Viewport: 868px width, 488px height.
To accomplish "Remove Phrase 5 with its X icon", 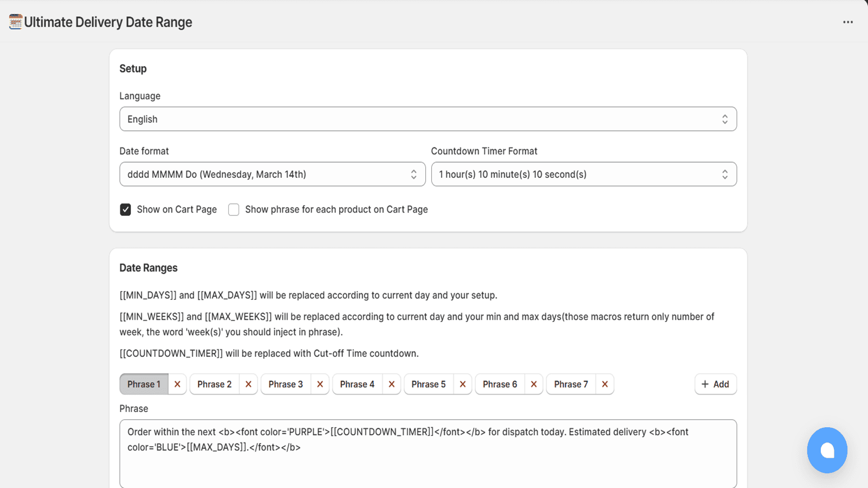I will pyautogui.click(x=463, y=384).
